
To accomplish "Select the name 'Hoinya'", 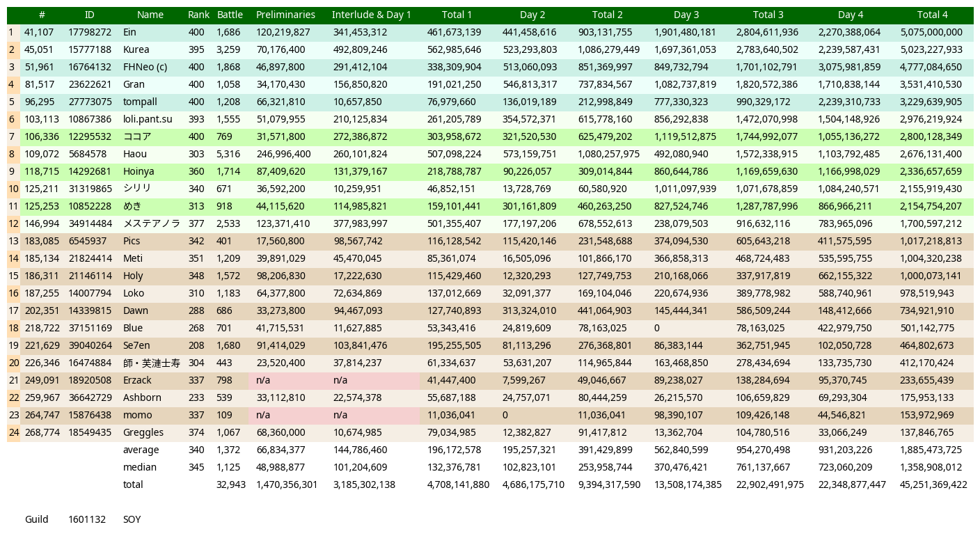I will click(x=139, y=171).
